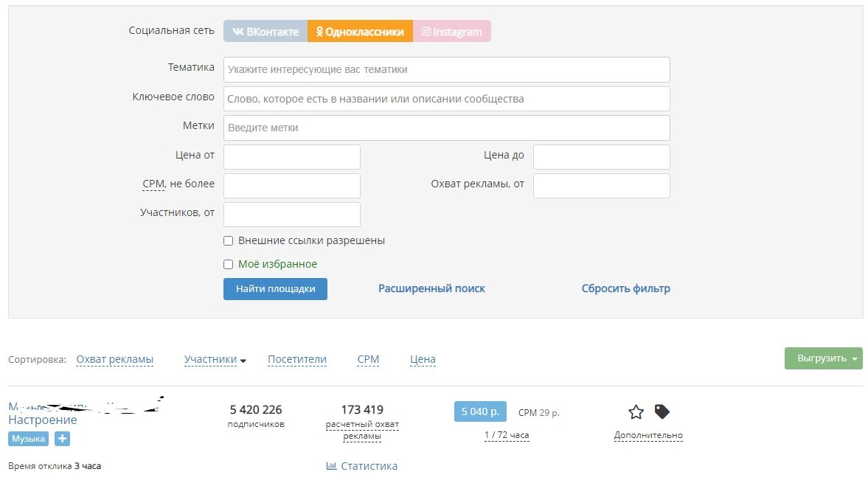Click the Найти площадки button
Screen dimensions: 868x483
275,288
